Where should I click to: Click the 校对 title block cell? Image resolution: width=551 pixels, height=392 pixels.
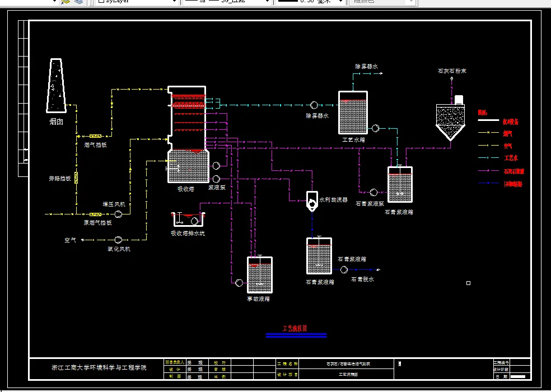point(220,362)
